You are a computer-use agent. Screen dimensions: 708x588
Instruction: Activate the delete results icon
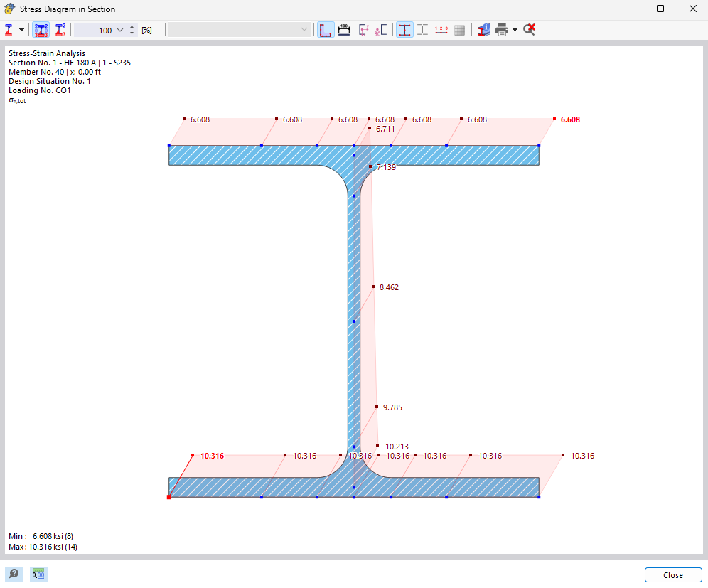(x=529, y=30)
